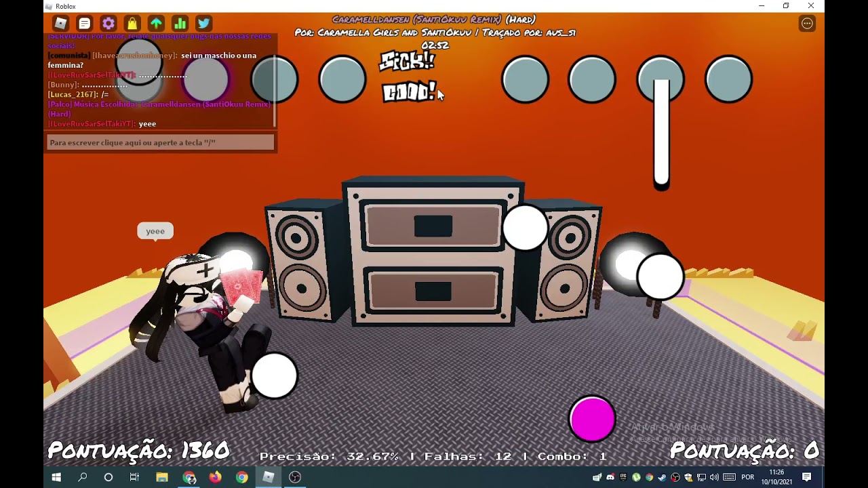Click the '[Bunny]' chat message
868x488 pixels.
pyautogui.click(x=87, y=85)
